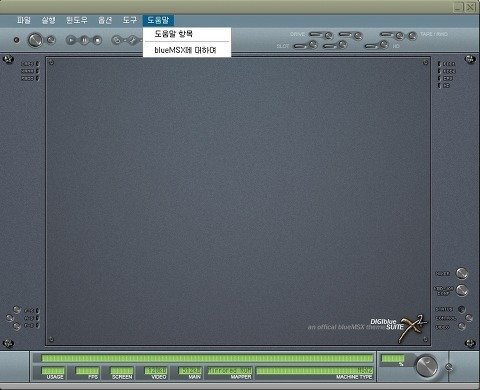Click the first DRIVE disk slot bar
The height and width of the screenshot is (390, 480).
click(x=316, y=34)
